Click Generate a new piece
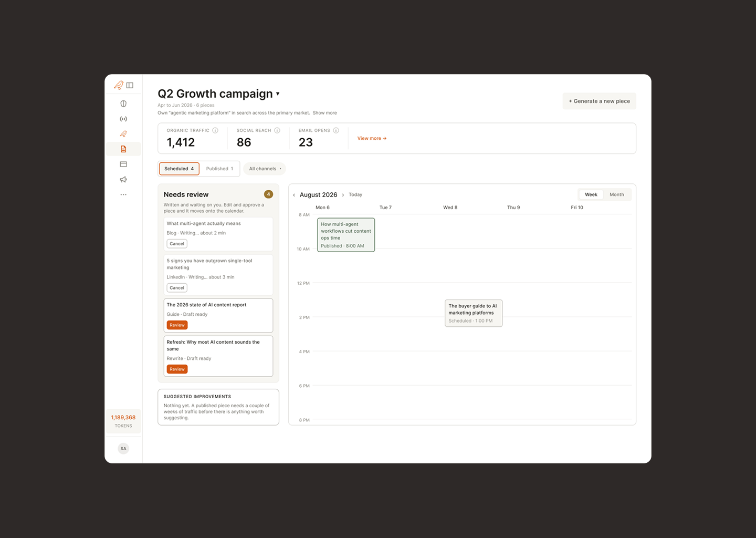The width and height of the screenshot is (756, 538). pos(599,101)
